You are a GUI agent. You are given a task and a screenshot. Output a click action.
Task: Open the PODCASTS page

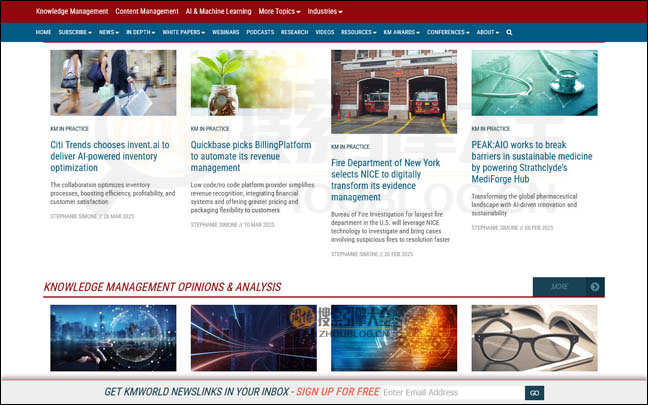coord(260,32)
